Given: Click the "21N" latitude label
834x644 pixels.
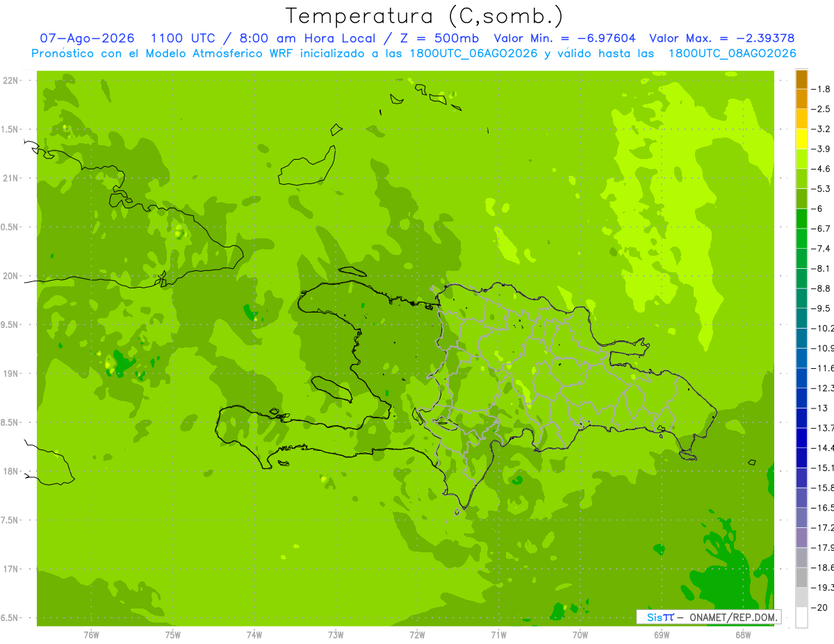Looking at the screenshot, I should (10, 179).
